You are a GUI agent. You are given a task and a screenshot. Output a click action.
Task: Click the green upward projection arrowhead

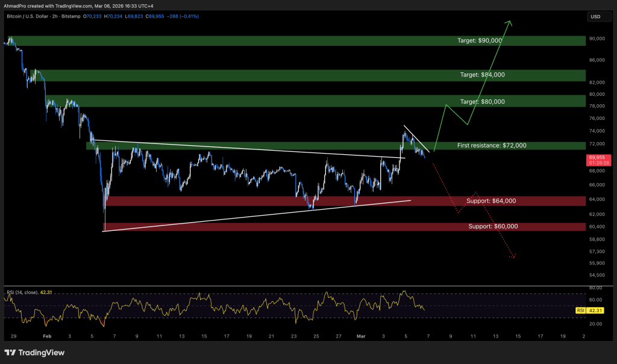[x=510, y=24]
